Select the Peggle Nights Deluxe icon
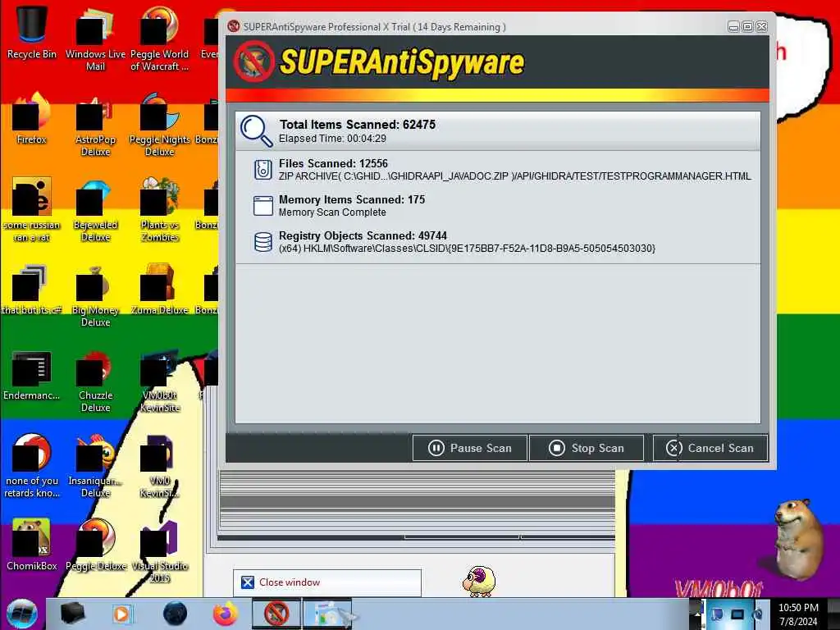Screen dimensions: 840x630 [x=159, y=125]
